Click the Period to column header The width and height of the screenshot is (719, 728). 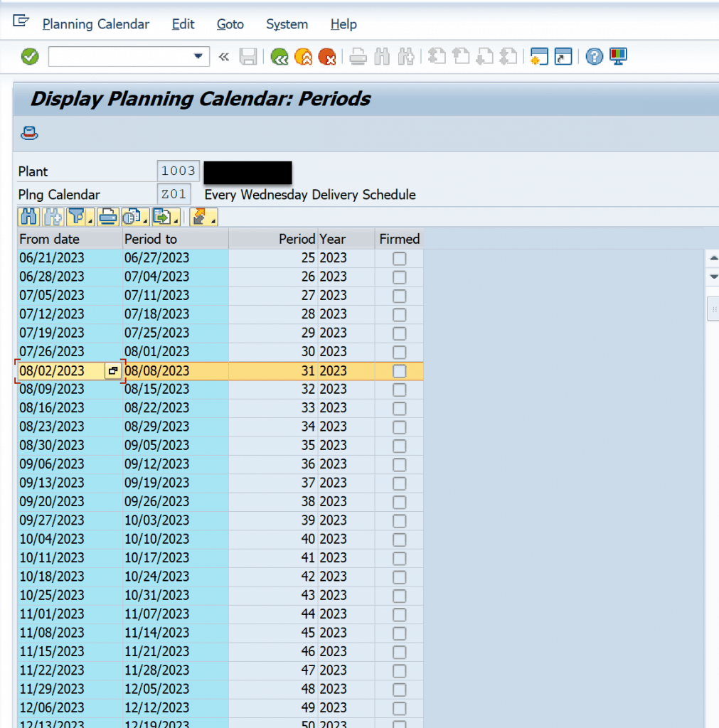point(175,239)
